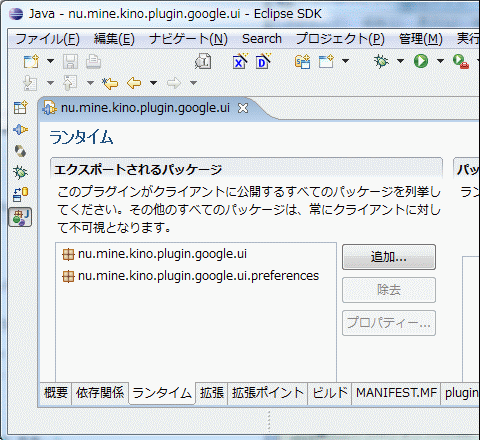Click the X document wizard icon
The height and width of the screenshot is (440, 480).
point(240,61)
